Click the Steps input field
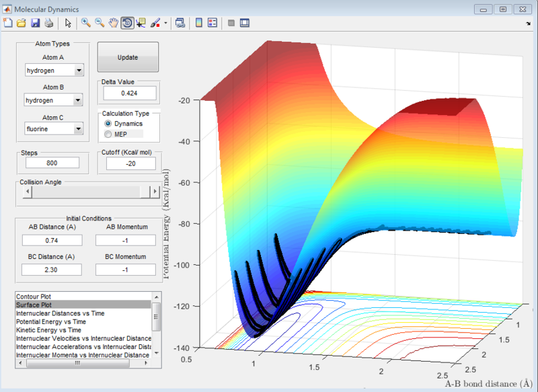Screen dimensions: 538x392 [52, 163]
